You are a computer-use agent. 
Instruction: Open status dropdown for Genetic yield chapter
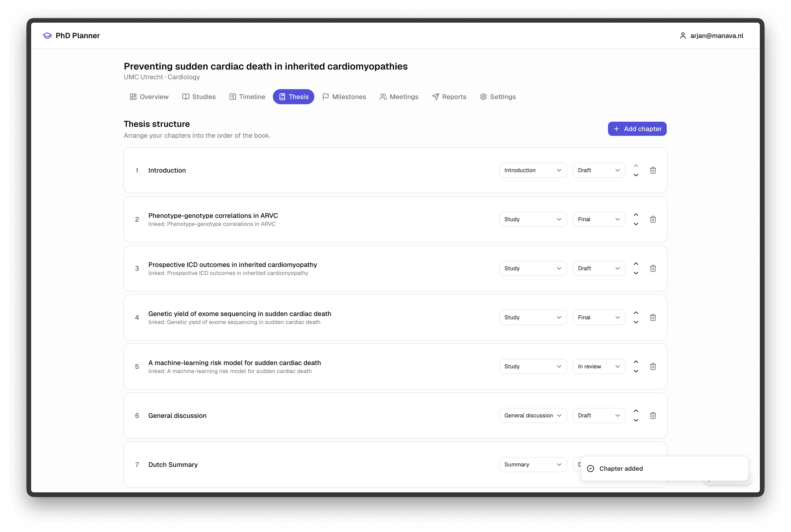click(x=599, y=317)
